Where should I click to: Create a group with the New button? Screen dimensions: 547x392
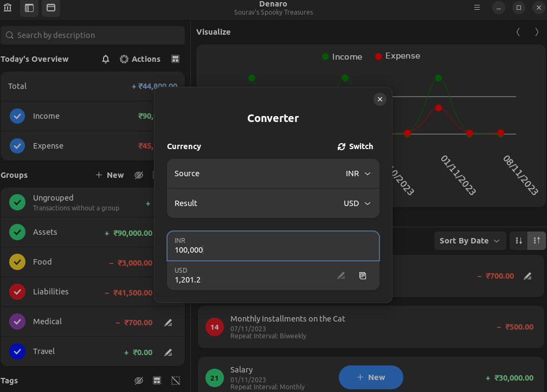(109, 175)
